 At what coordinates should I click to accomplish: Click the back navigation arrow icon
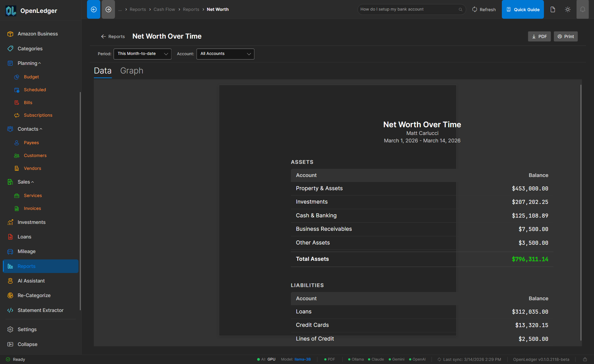(x=94, y=9)
